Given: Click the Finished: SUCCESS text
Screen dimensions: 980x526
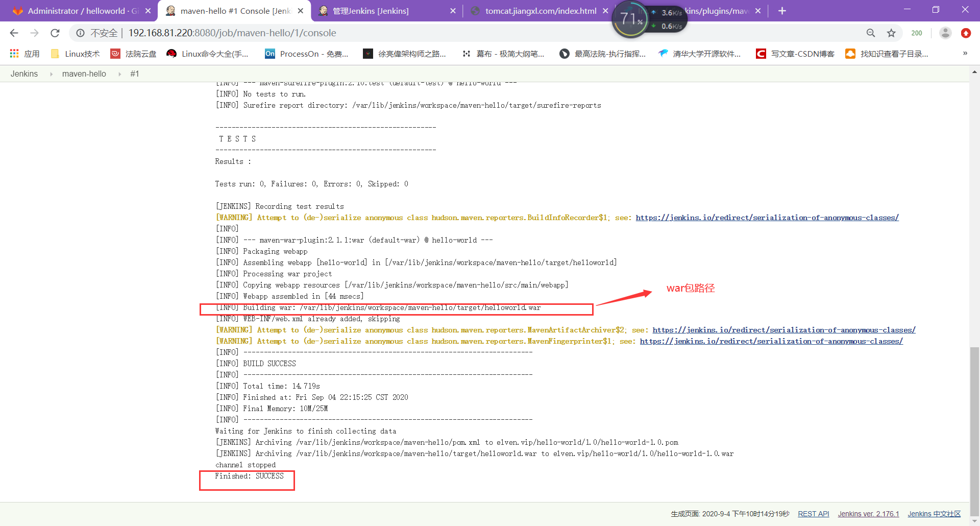Looking at the screenshot, I should [x=249, y=476].
